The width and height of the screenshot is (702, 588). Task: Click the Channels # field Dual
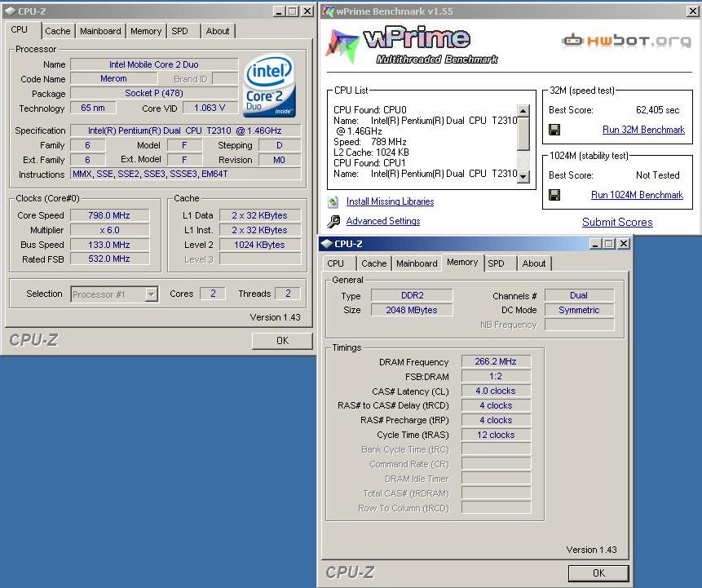click(x=579, y=295)
